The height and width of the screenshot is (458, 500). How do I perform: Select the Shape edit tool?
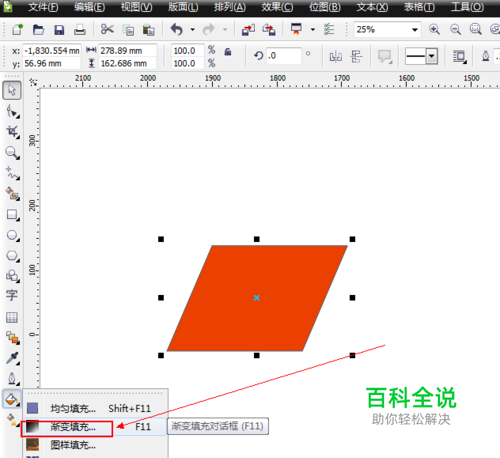pyautogui.click(x=12, y=112)
